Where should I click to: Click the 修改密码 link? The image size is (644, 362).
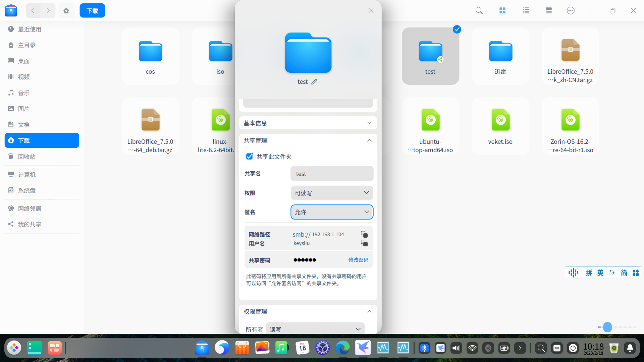pos(358,260)
